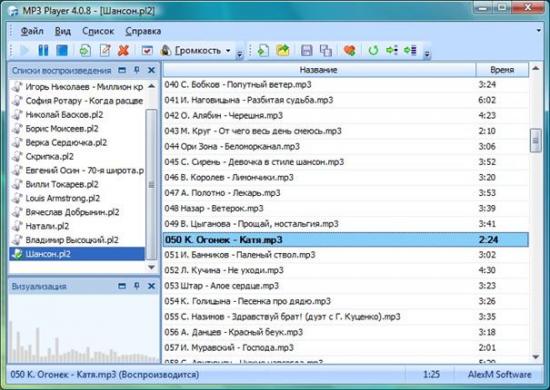
Task: Click the AlexM Software status bar label
Action: (499, 374)
